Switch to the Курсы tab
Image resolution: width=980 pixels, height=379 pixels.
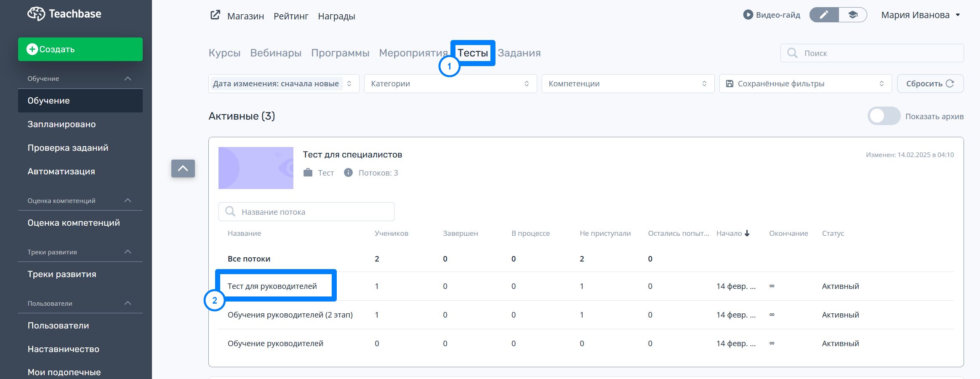(x=224, y=53)
